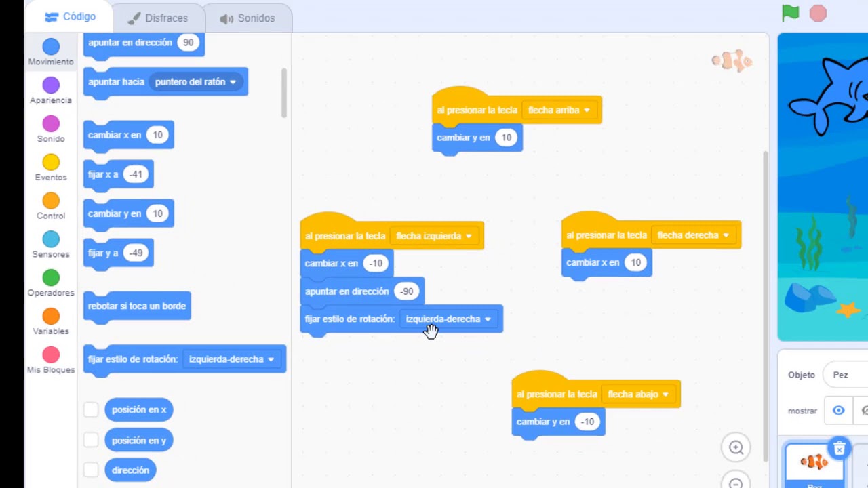Click the -41 value in fijar x a
The width and height of the screenshot is (868, 488).
136,174
